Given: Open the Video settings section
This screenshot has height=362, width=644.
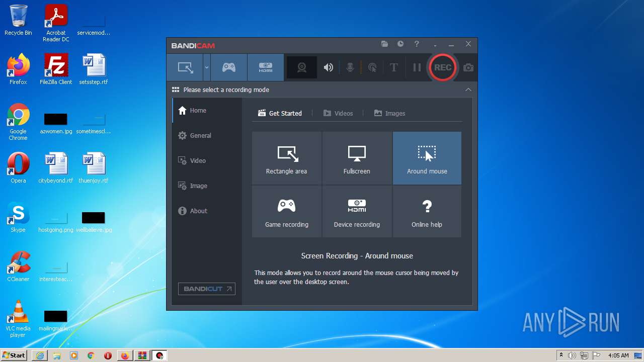Looking at the screenshot, I should (207, 160).
